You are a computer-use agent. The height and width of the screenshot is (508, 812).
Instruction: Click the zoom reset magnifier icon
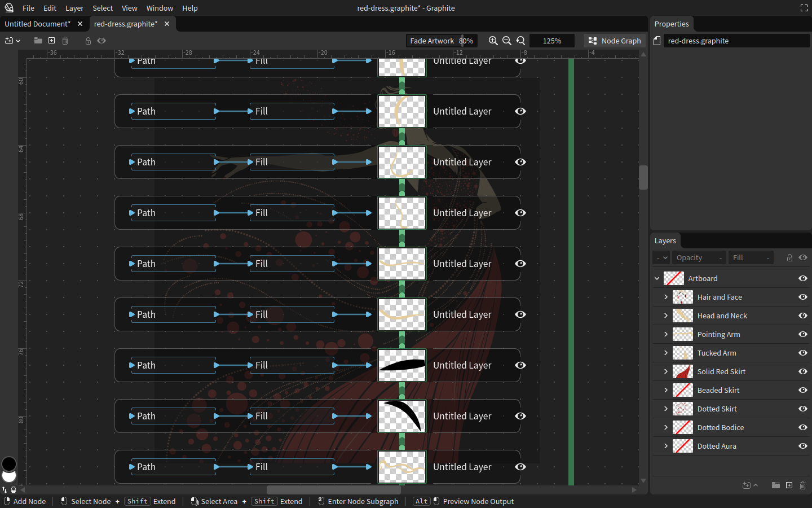[520, 41]
